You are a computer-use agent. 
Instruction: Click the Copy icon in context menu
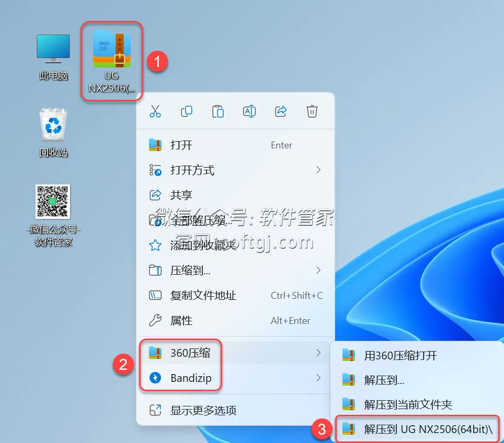pos(187,111)
